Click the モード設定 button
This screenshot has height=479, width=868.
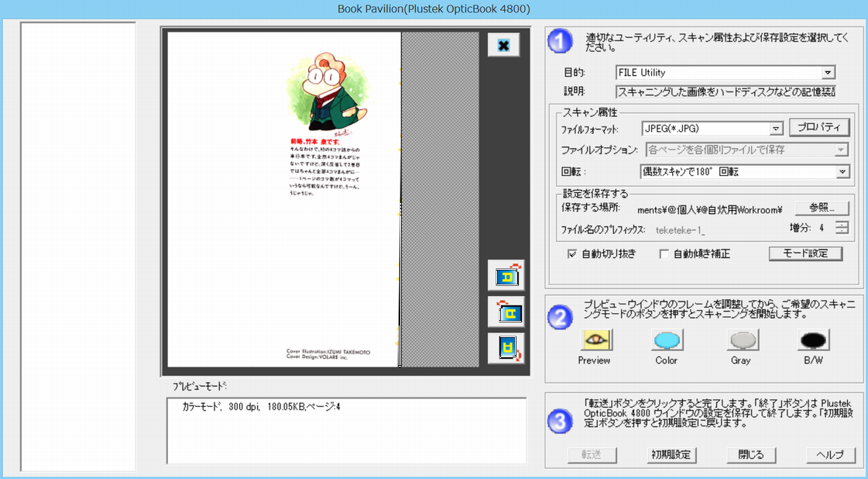(805, 253)
